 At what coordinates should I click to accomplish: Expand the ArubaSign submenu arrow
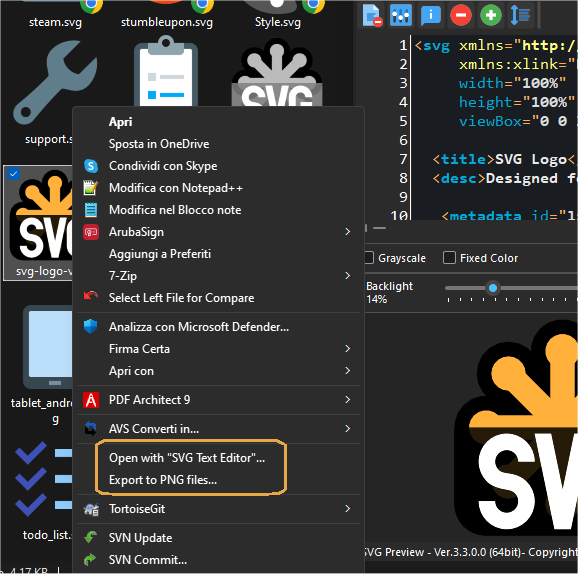347,232
